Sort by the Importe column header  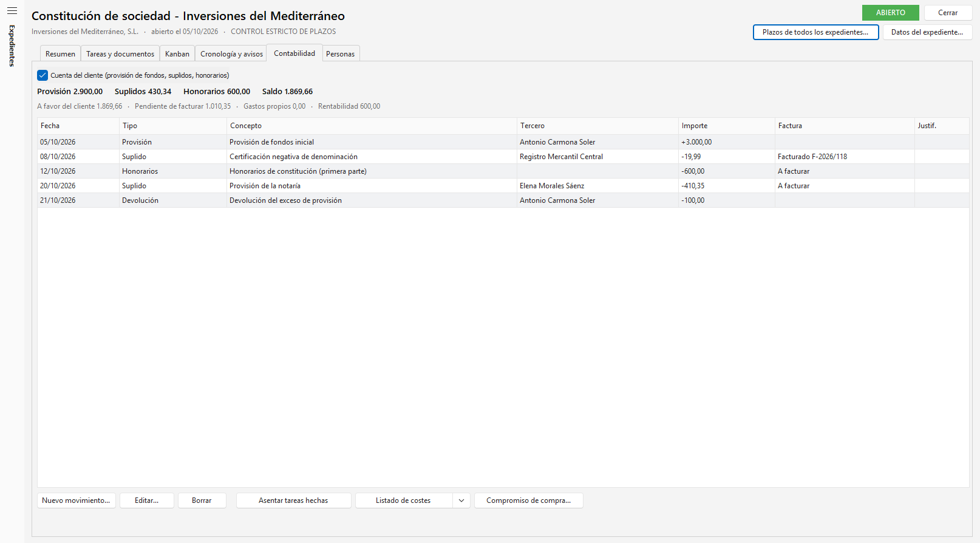point(726,126)
